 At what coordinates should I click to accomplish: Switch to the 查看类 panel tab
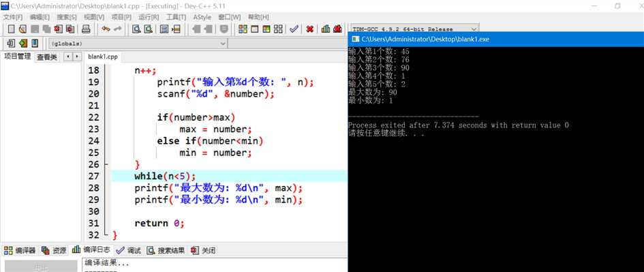click(47, 57)
